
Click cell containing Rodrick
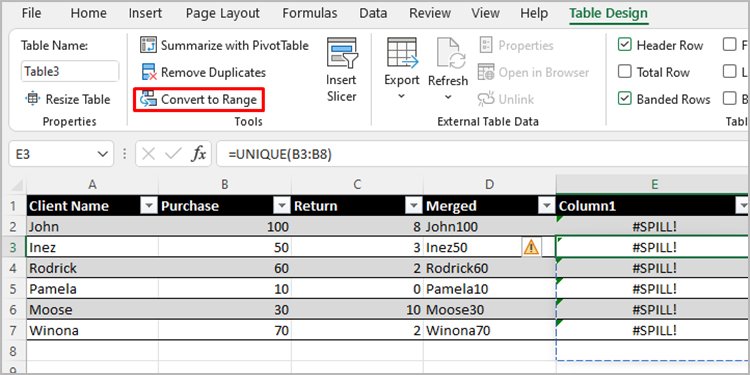[92, 268]
